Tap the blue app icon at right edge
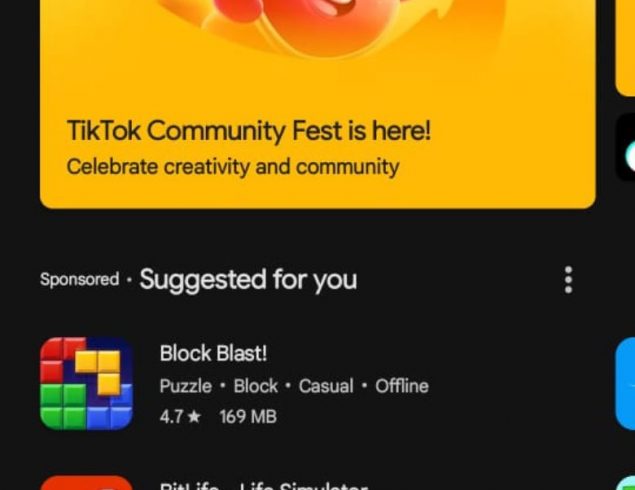This screenshot has height=490, width=635. (x=626, y=383)
